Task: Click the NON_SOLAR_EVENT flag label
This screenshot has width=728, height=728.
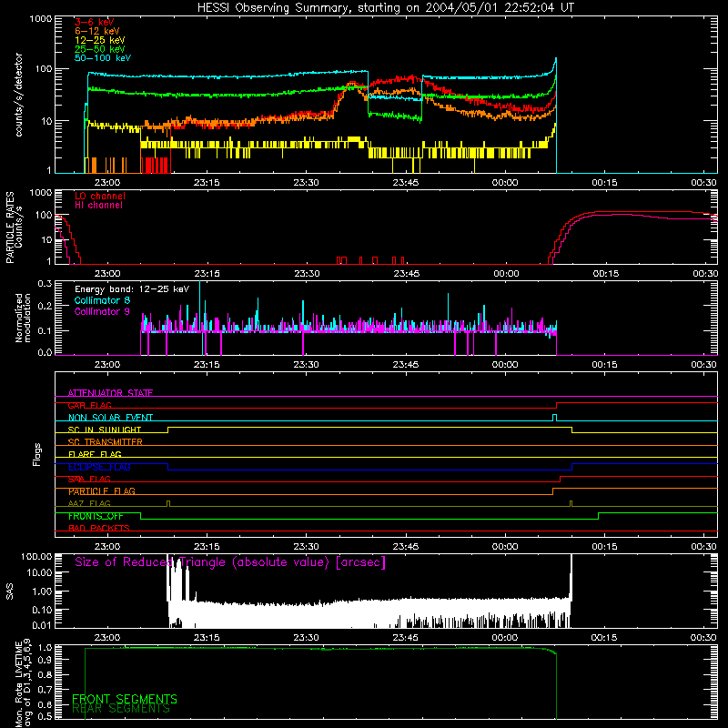Action: point(110,418)
